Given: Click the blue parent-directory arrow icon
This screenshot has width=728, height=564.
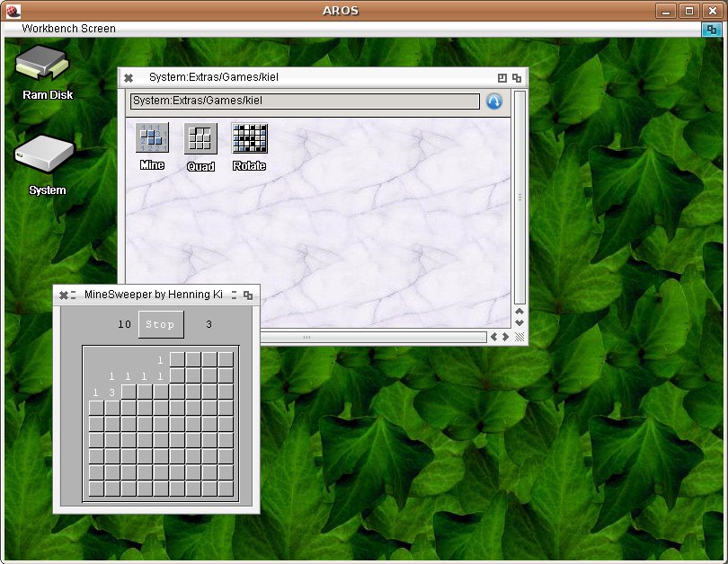Looking at the screenshot, I should pos(494,101).
